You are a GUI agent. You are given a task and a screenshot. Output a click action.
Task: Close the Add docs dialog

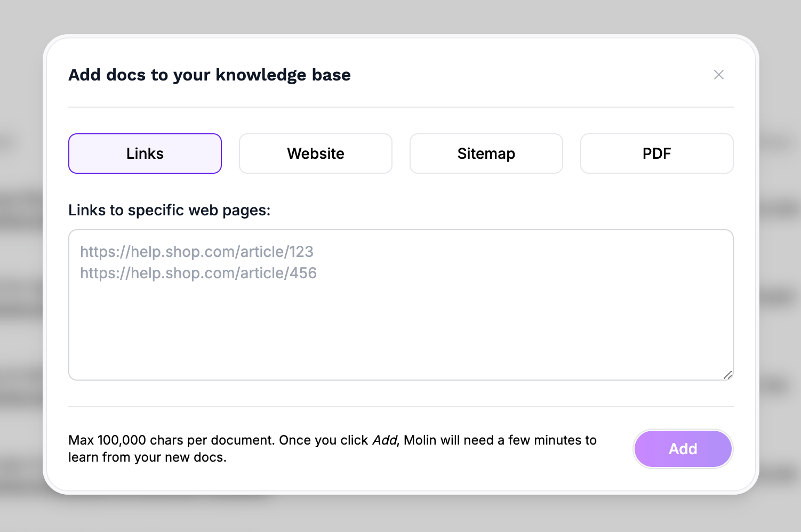coord(719,75)
